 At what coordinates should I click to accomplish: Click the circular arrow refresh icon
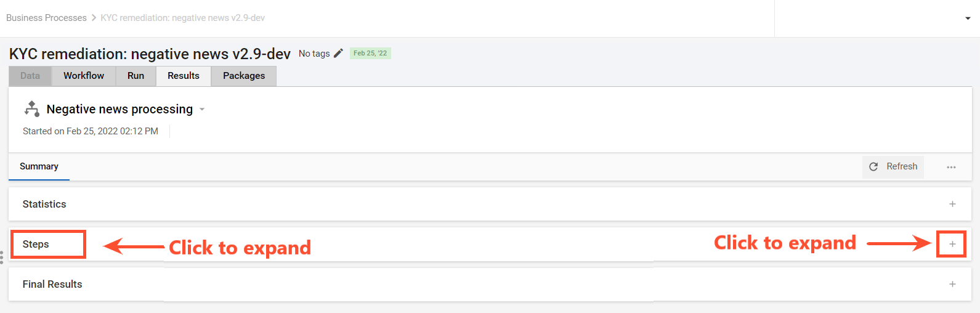(x=873, y=167)
